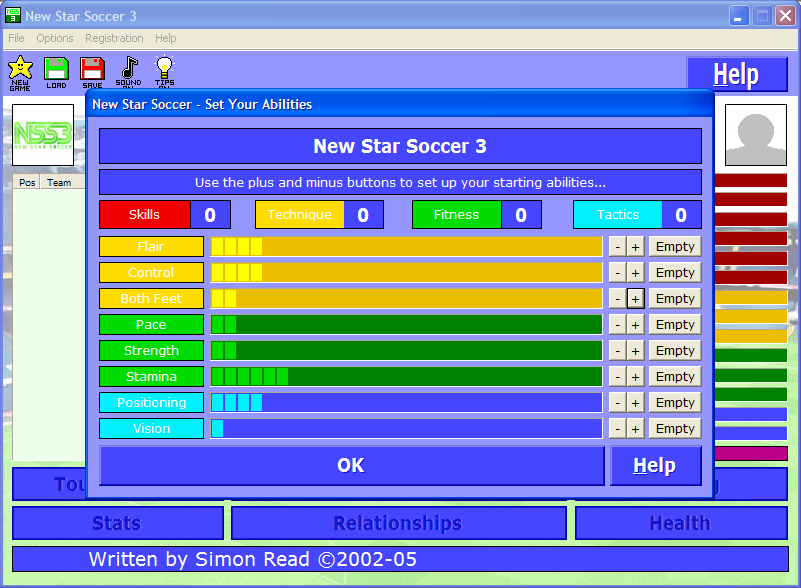This screenshot has width=801, height=588.
Task: Empty the Pace ability bar
Action: 675,325
